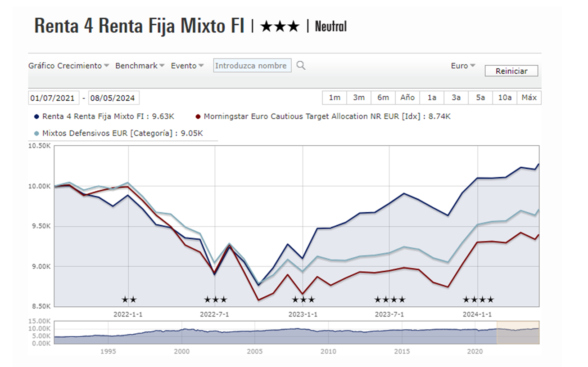588x367 pixels.
Task: Click the dark red Morningstar legend dot
Action: [x=198, y=116]
